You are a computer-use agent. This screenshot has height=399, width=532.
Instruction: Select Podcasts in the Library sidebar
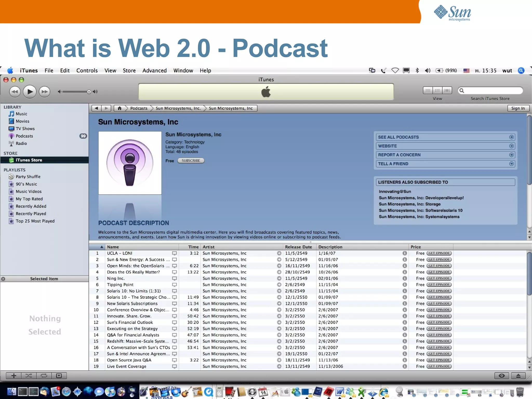coord(24,136)
